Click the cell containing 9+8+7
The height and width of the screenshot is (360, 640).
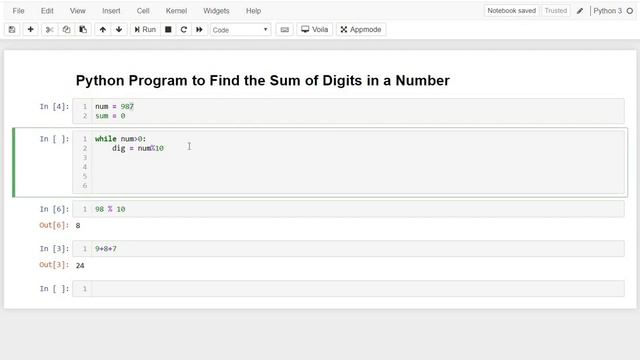348,249
